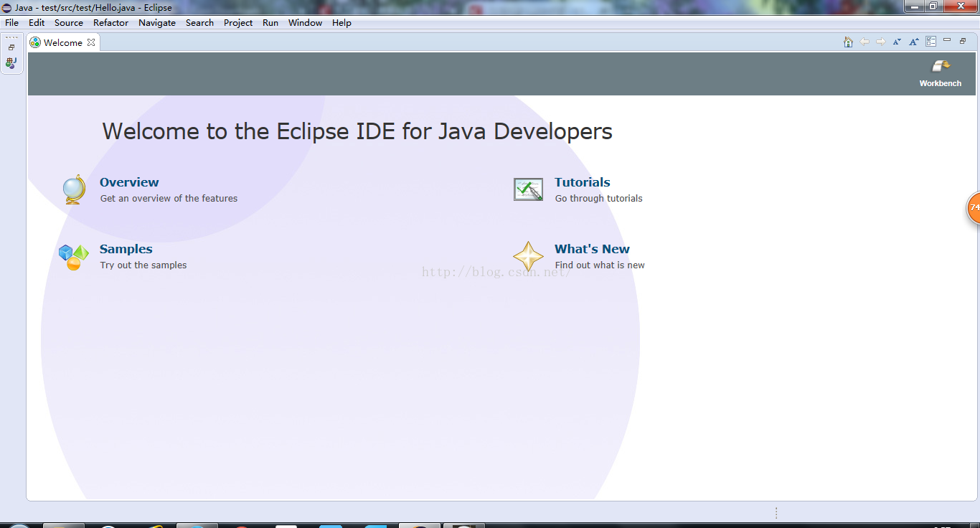980x528 pixels.
Task: Open the Samples link
Action: (x=126, y=249)
